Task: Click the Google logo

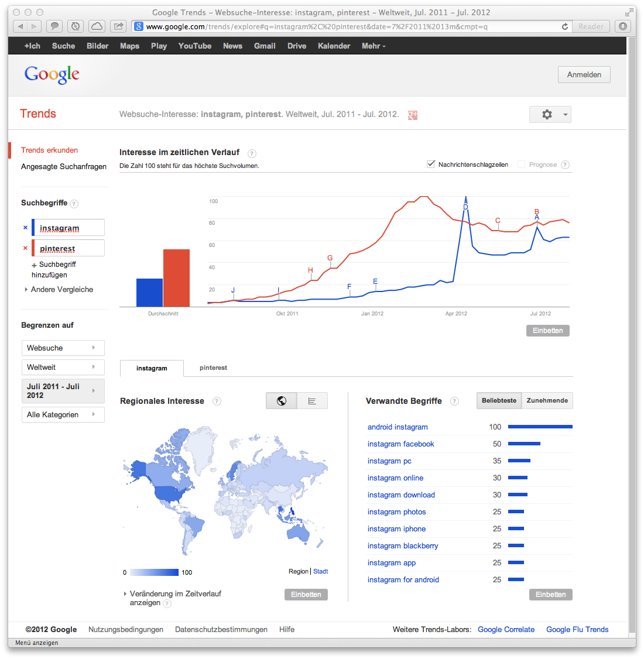Action: 52,74
